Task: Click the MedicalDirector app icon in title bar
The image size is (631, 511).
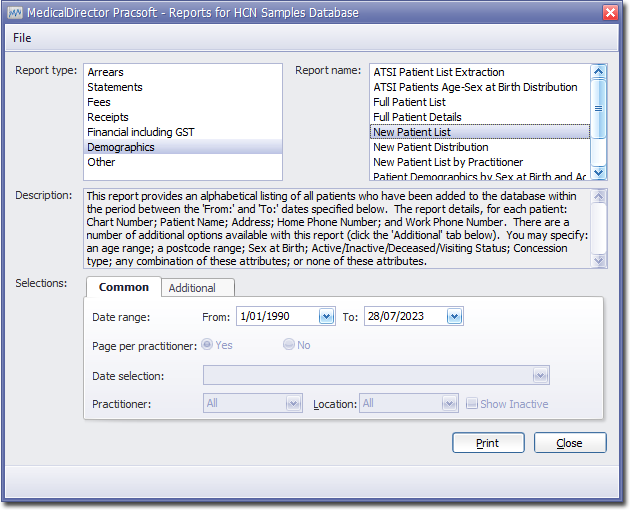Action: [x=15, y=12]
